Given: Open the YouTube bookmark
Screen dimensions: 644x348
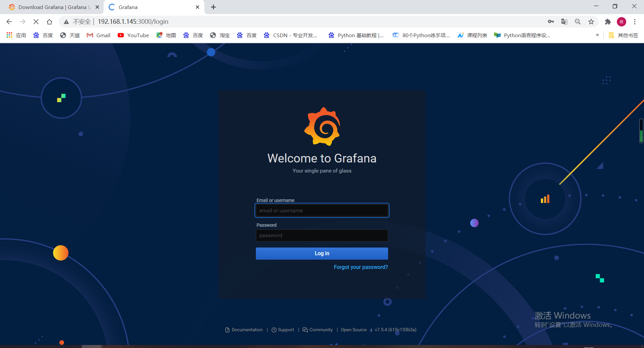Looking at the screenshot, I should point(133,35).
